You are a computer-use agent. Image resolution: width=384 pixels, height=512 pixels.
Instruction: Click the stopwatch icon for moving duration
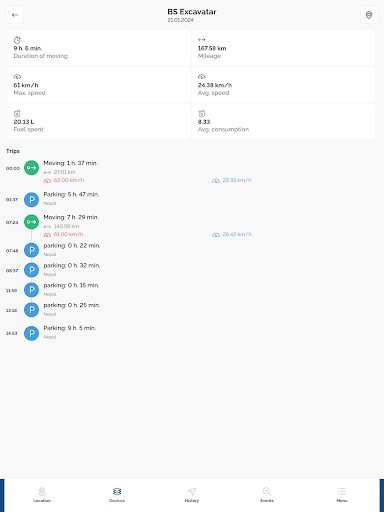tap(17, 40)
